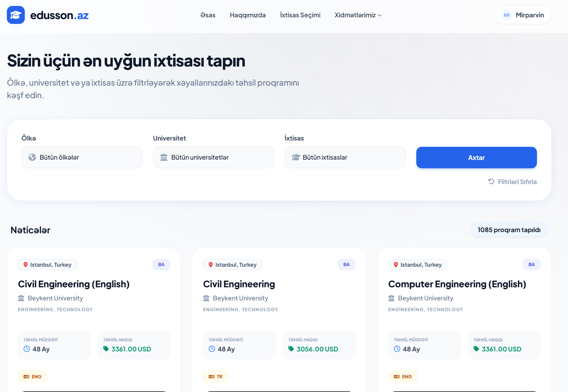Click the price tag icon on the Civil Engineering (English) card

(x=106, y=349)
